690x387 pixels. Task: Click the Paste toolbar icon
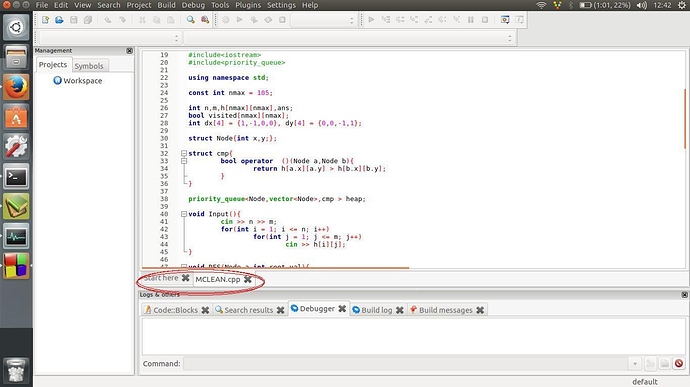pyautogui.click(x=171, y=20)
